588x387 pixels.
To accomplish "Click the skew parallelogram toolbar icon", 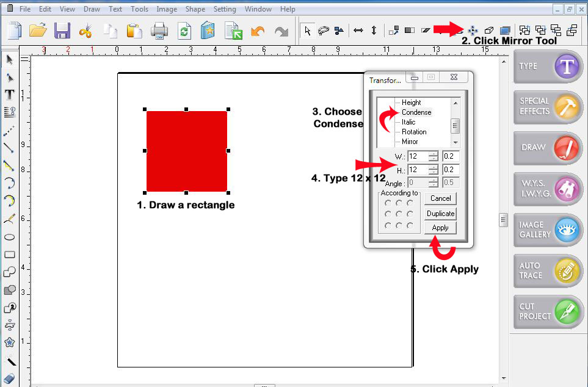I will [x=425, y=31].
